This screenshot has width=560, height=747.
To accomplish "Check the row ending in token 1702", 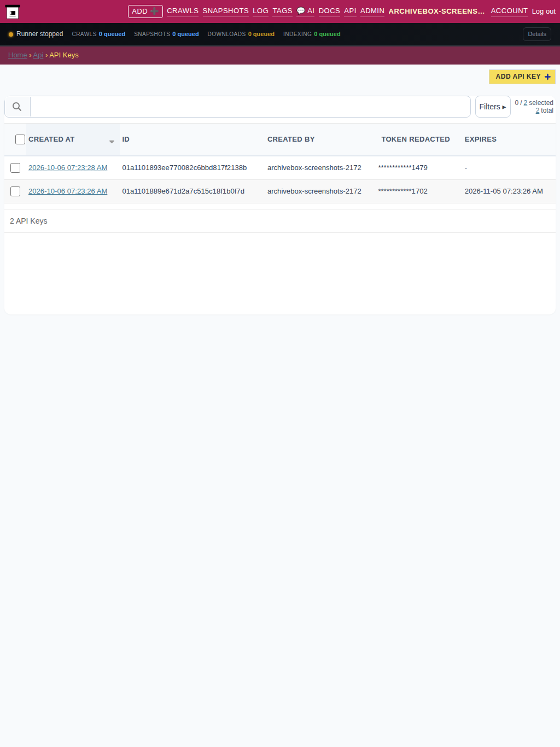I will (x=15, y=191).
